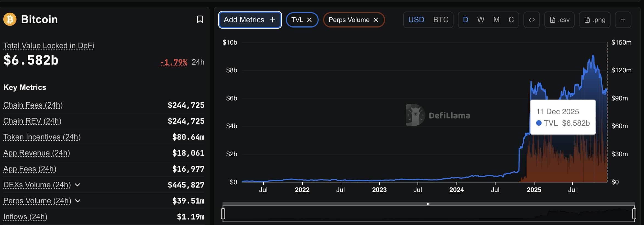Click the horizontal chart scrollbar

[x=428, y=204]
